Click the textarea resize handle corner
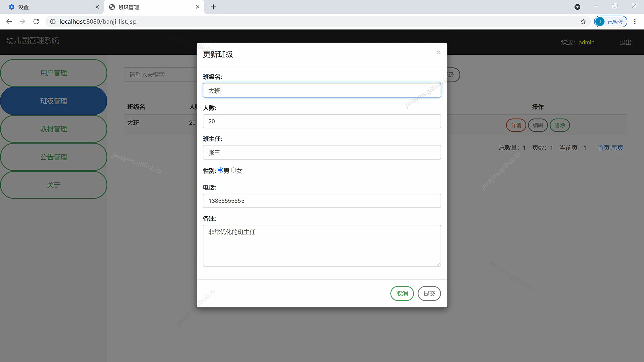644x362 pixels. tap(439, 264)
